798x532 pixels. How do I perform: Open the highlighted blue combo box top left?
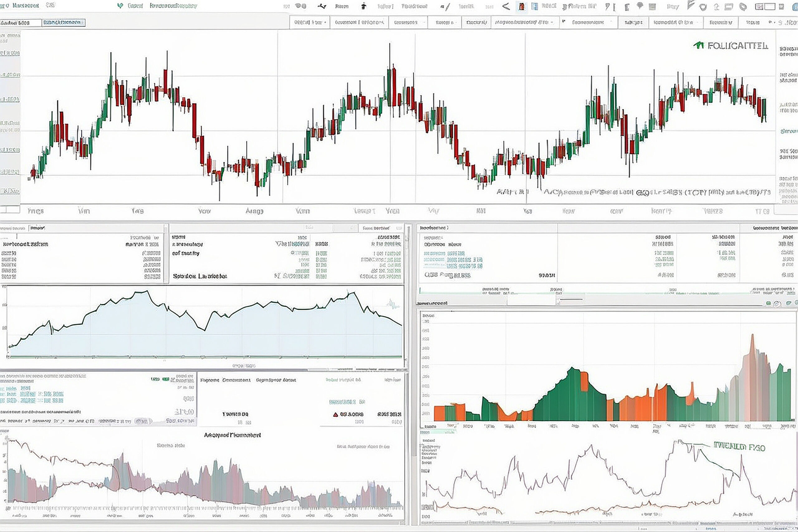(x=64, y=23)
